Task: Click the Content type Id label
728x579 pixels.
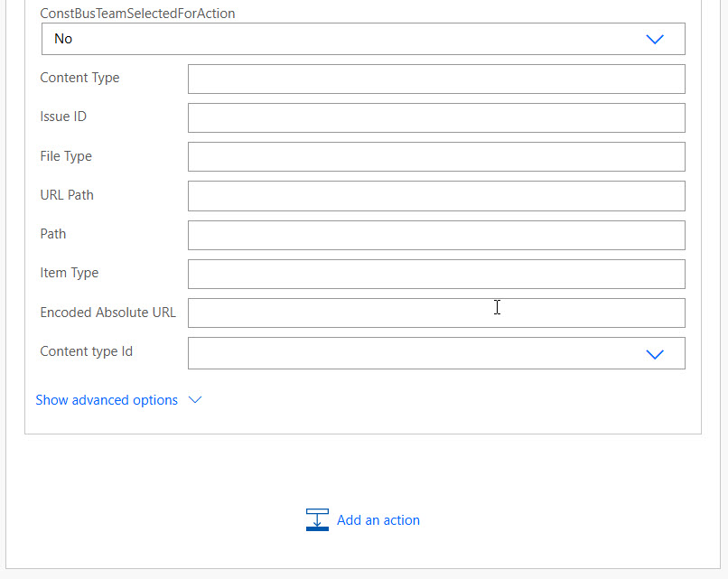Action: click(87, 351)
